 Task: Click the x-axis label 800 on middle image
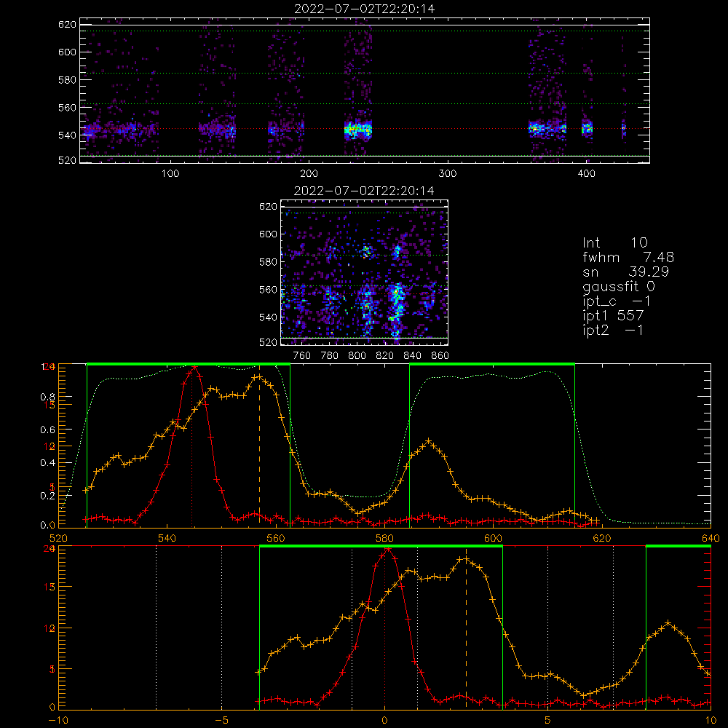(x=357, y=356)
